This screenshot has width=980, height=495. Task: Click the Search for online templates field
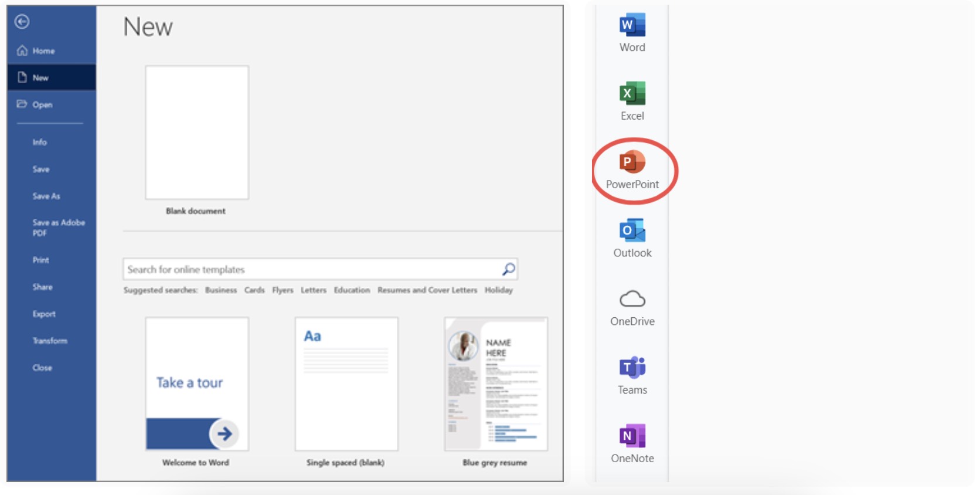(x=320, y=269)
